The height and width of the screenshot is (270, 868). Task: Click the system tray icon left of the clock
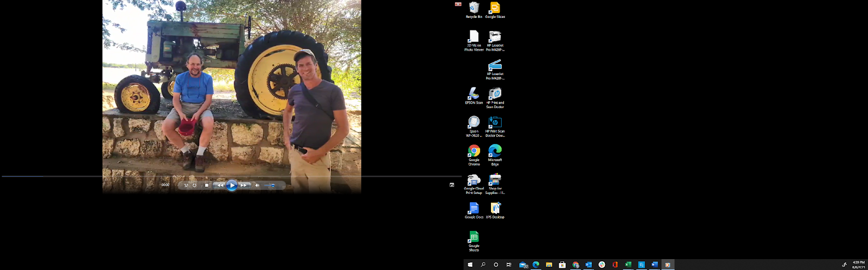[844, 265]
